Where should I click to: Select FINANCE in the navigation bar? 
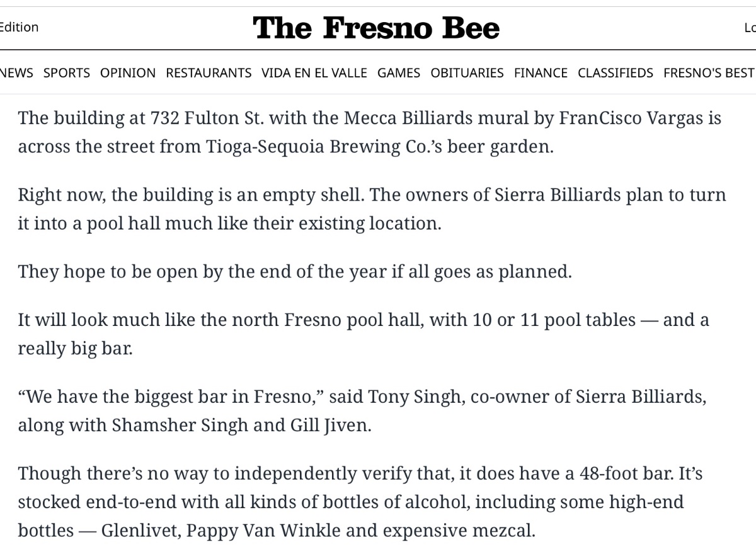541,73
